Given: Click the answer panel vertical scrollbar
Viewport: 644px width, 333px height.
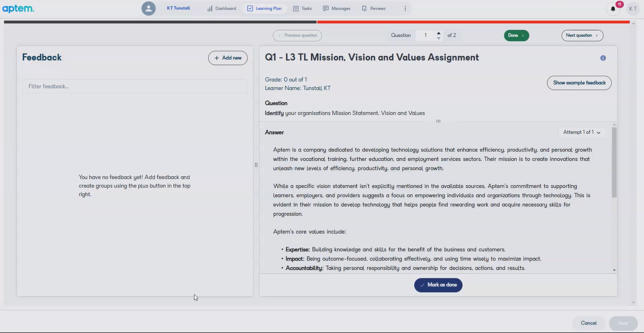Looking at the screenshot, I should (x=614, y=164).
